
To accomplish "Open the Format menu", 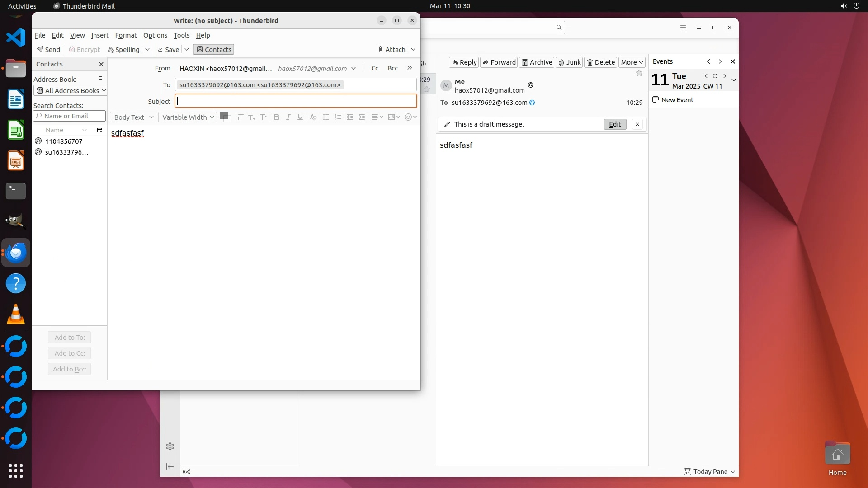I will click(x=126, y=35).
